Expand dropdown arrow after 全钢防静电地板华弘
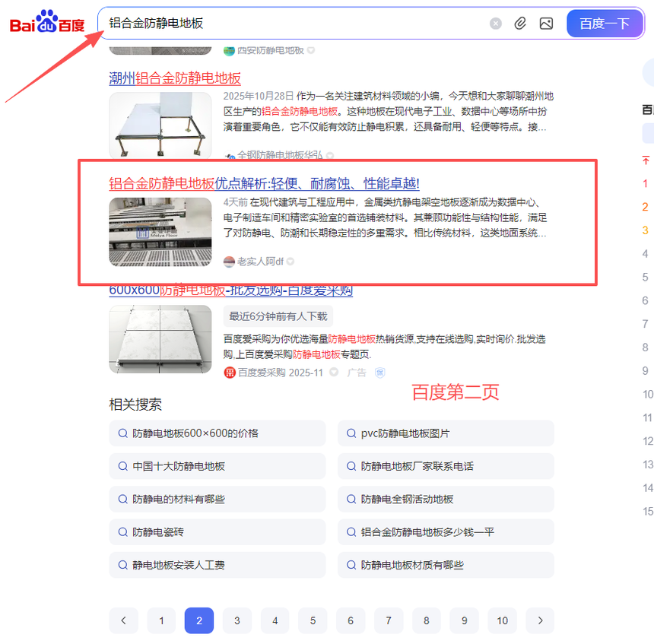This screenshot has width=654, height=644. 330,156
